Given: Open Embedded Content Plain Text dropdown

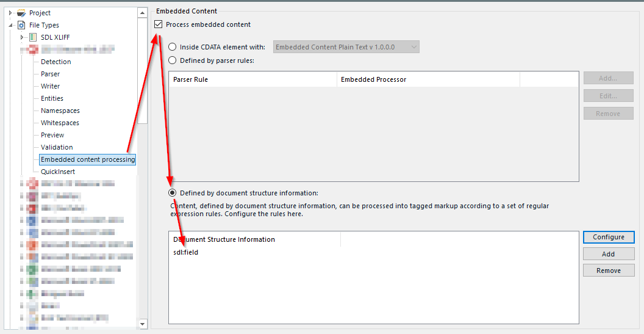Looking at the screenshot, I should [x=346, y=47].
